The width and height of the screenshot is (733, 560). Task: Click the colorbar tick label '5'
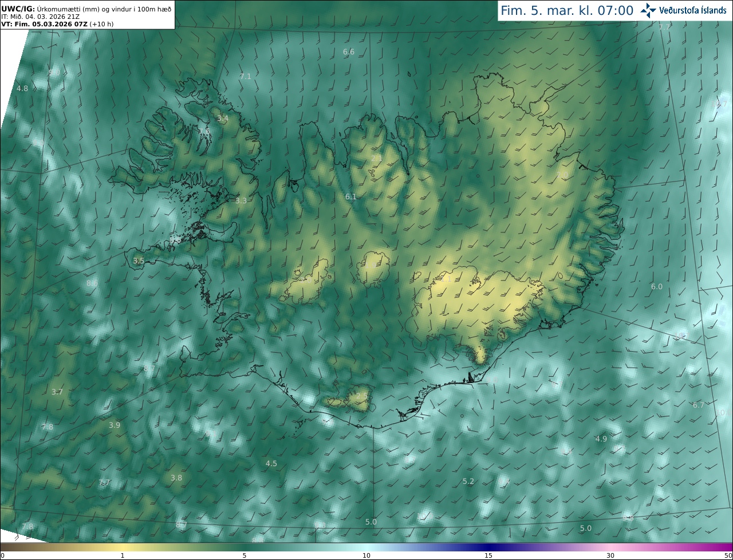coord(245,556)
